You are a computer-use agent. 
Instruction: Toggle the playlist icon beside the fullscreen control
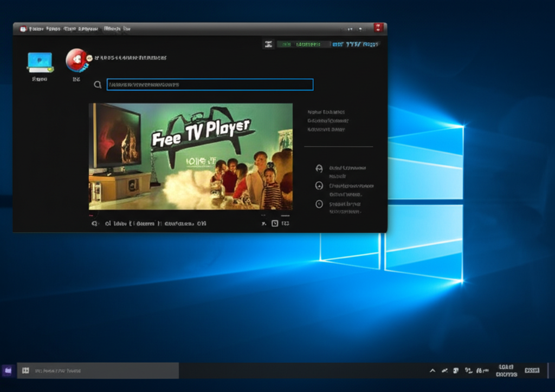point(275,223)
